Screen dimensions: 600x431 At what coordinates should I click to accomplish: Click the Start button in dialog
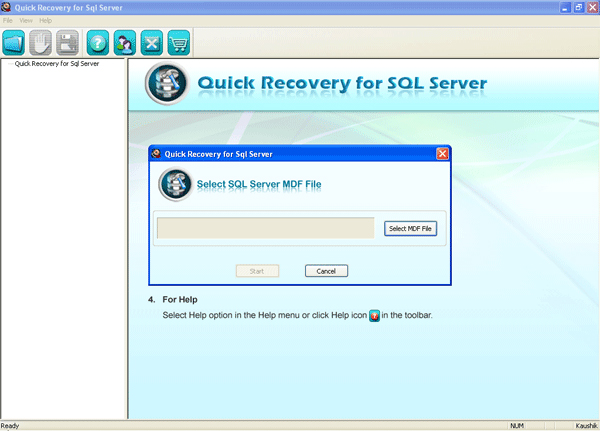click(257, 271)
